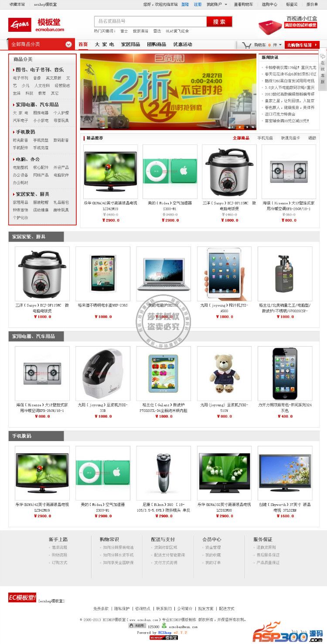Image resolution: width=327 pixels, height=644 pixels.
Task: Click the product search input field
Action: (x=150, y=21)
